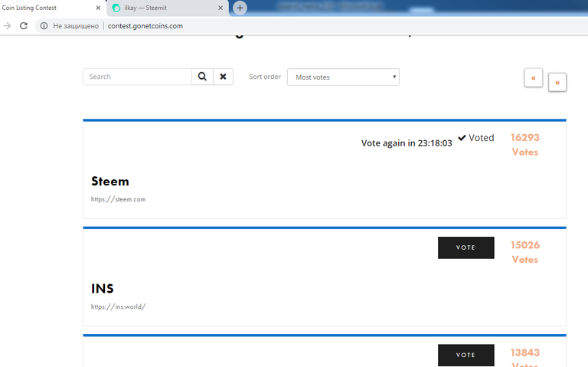Open site info icon beside Не защищено
The image size is (588, 367).
tap(44, 26)
